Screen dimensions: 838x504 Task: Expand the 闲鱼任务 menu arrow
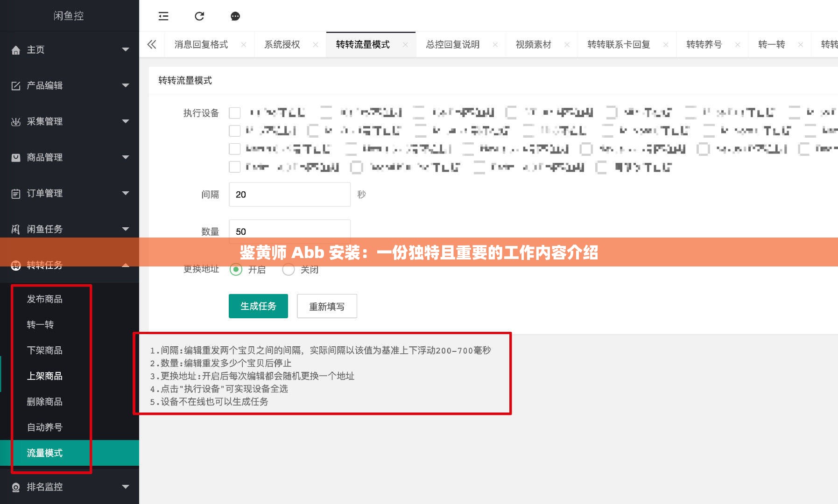click(126, 229)
